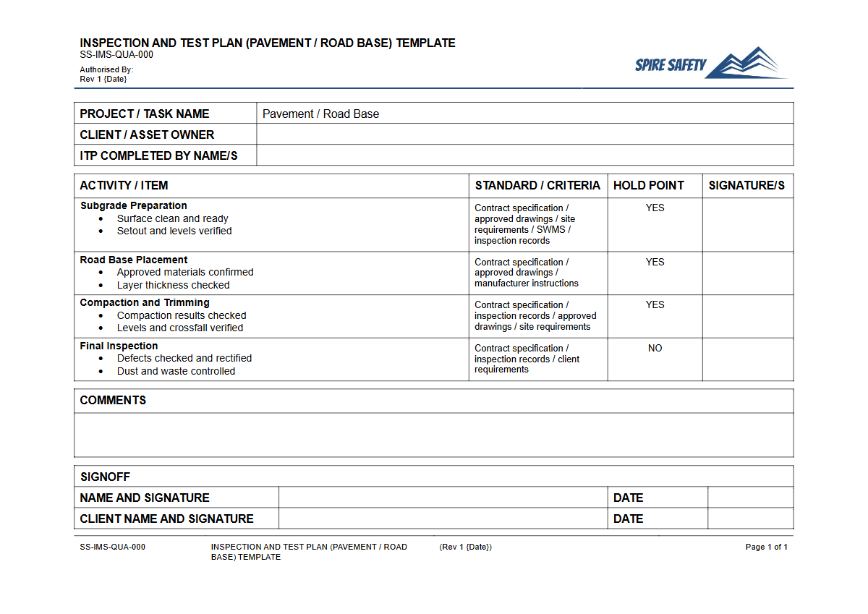
Task: Click the 'ITP COMPLETED BY NAME/S' label
Action: pos(158,155)
